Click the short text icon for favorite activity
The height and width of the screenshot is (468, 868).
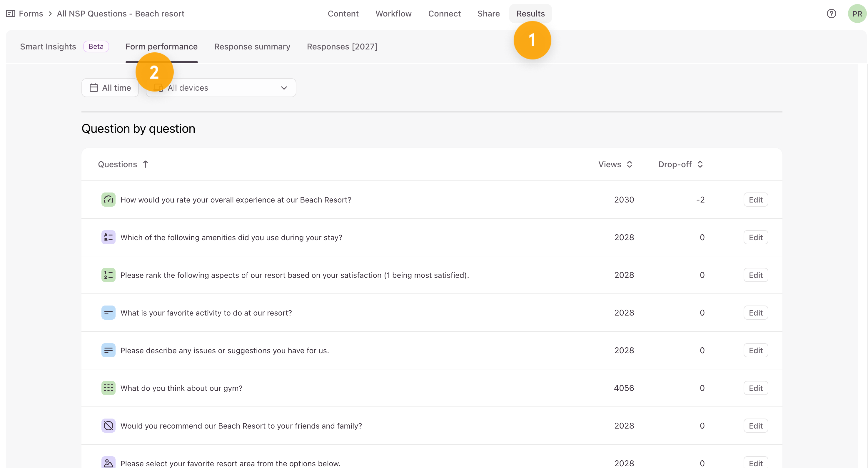(x=108, y=313)
